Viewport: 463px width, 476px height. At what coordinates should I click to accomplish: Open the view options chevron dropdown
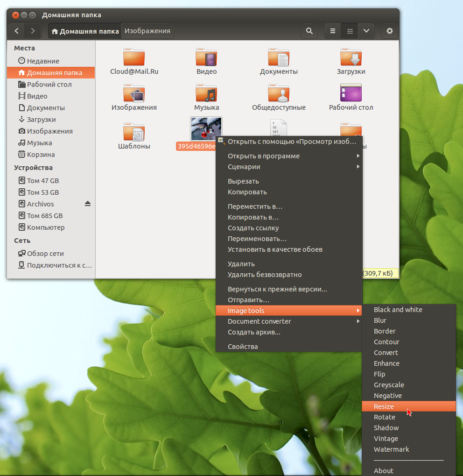[x=366, y=31]
